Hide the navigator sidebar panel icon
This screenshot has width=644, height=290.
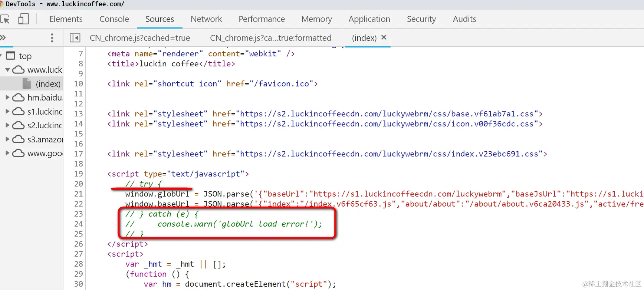pyautogui.click(x=75, y=38)
